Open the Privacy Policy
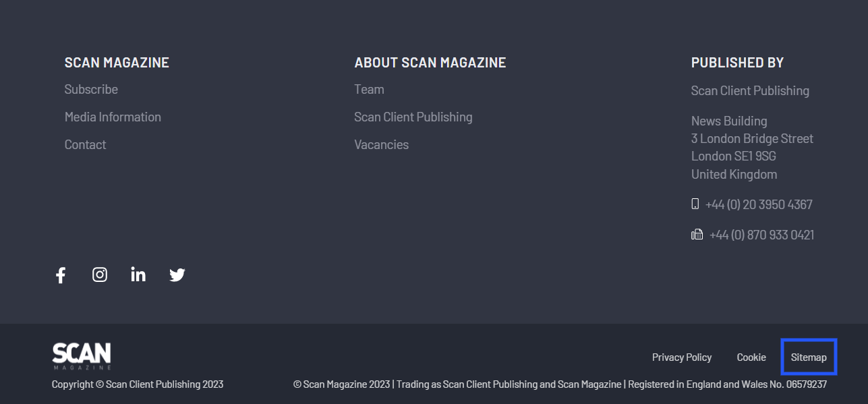 click(x=681, y=357)
